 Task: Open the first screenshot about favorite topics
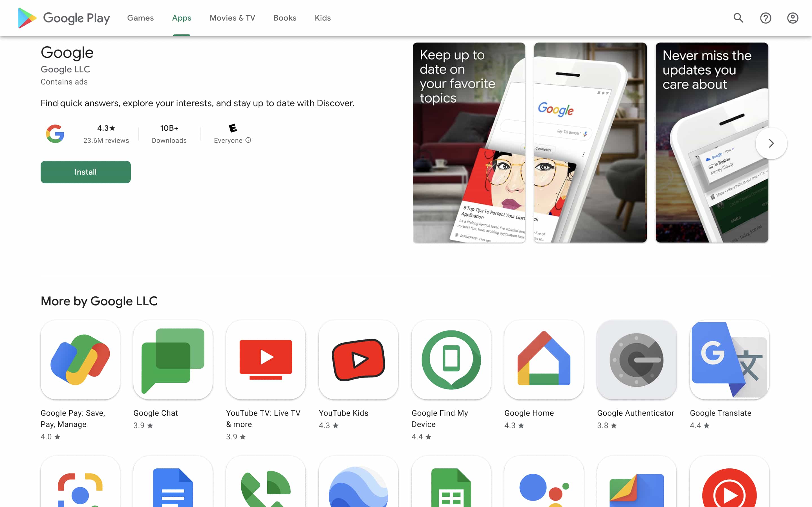point(469,142)
